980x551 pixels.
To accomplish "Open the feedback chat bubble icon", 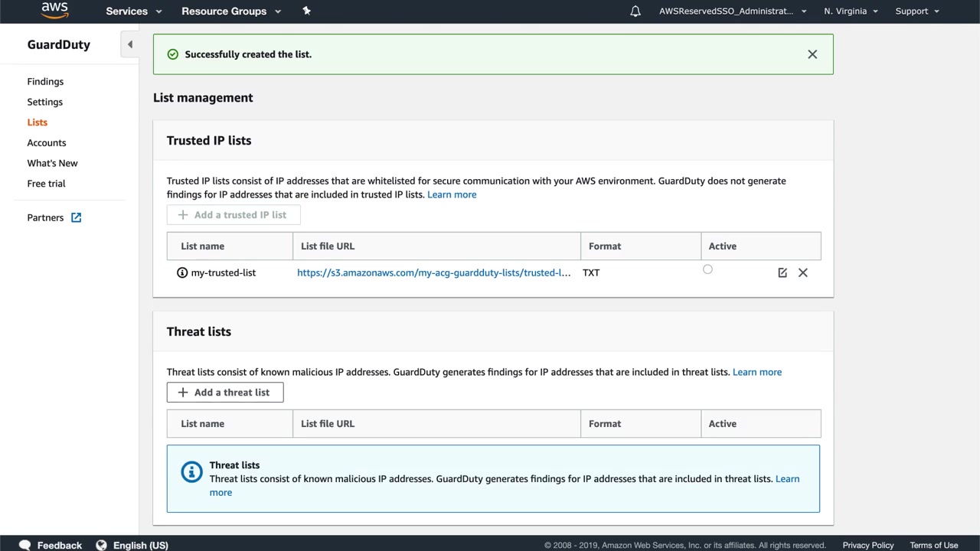I will tap(24, 545).
